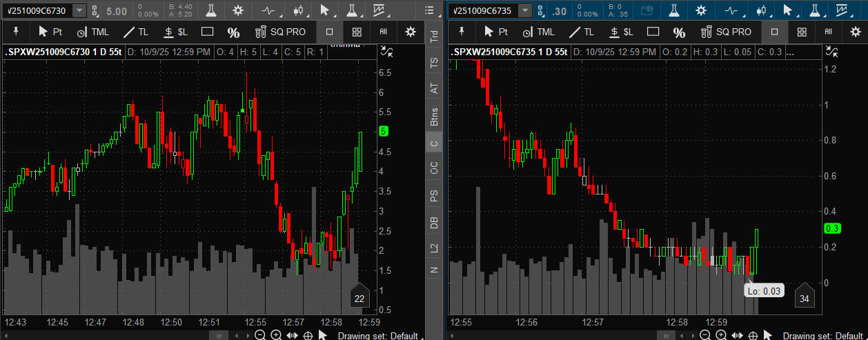Open the Trd sidebar tab

tap(434, 37)
